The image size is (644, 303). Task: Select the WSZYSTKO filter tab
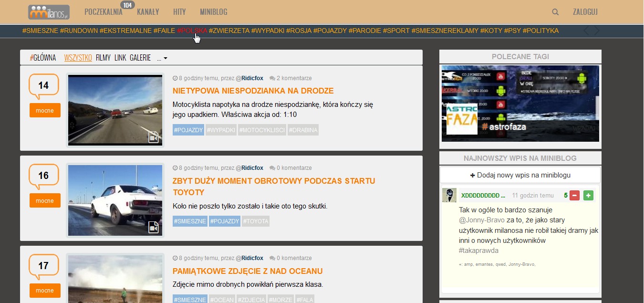tap(78, 58)
